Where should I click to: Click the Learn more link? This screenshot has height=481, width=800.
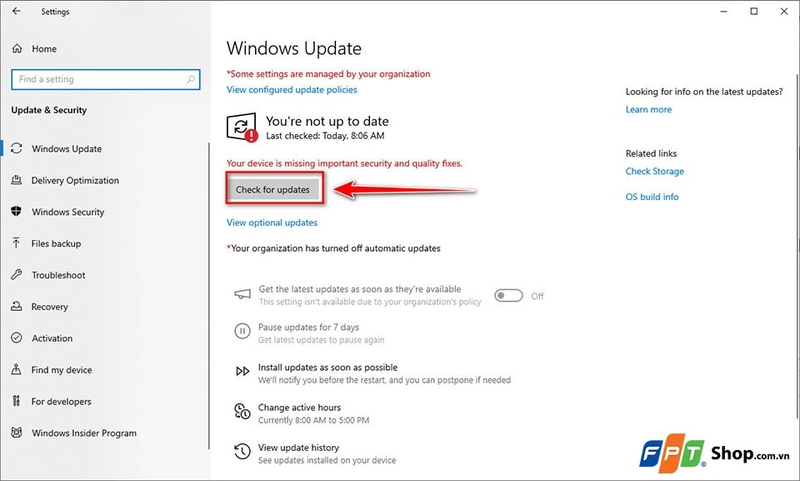(x=648, y=110)
